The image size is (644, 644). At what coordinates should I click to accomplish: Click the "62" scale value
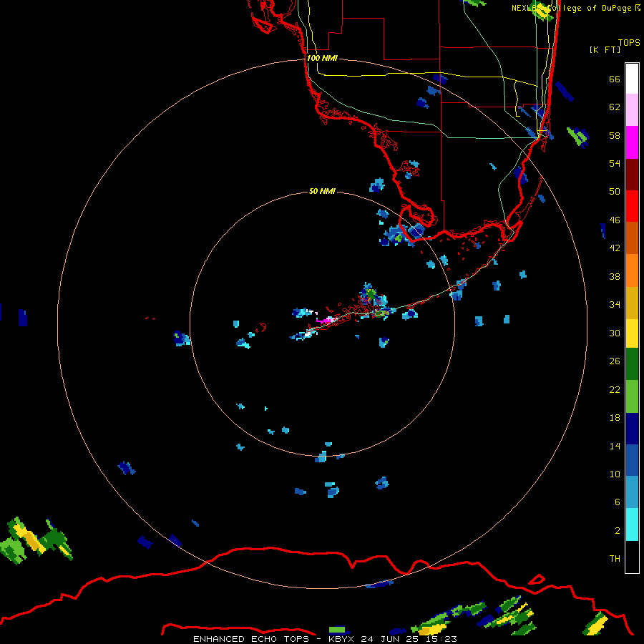pos(615,107)
